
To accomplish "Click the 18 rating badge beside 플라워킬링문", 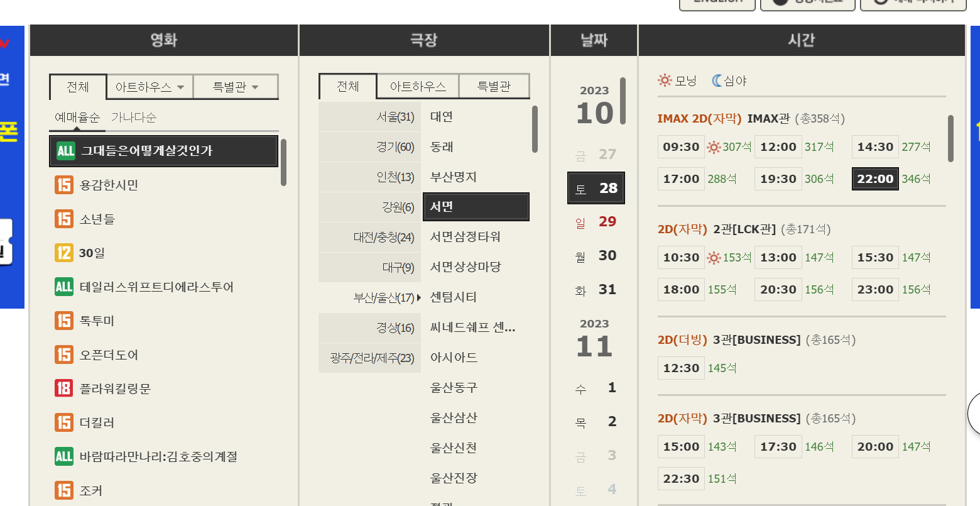I will pos(64,388).
